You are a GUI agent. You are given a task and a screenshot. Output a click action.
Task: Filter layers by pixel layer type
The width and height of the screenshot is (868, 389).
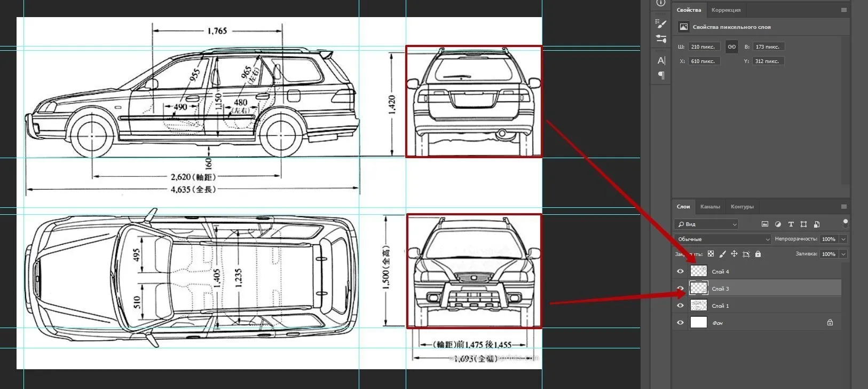[x=764, y=224]
